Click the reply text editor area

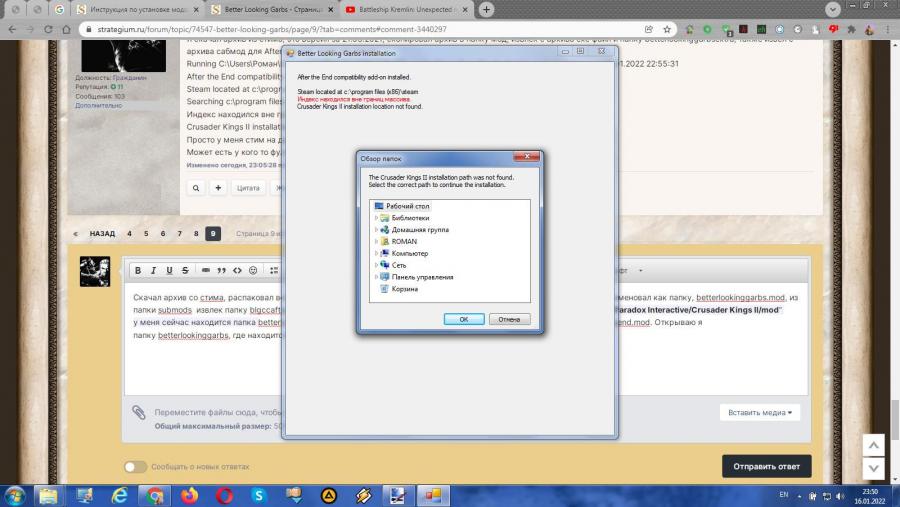(466, 339)
